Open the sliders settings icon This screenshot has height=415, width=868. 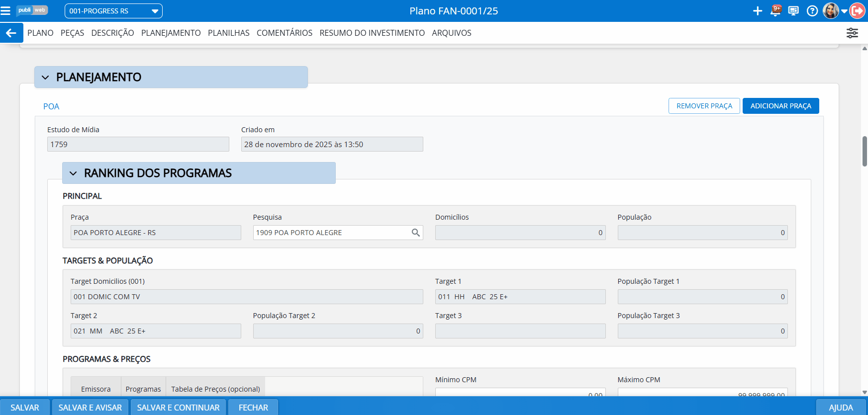tap(852, 33)
